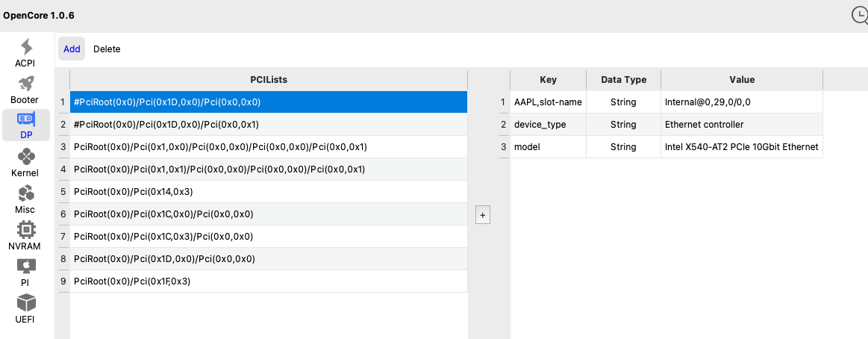Go to the UEFI section icon
The height and width of the screenshot is (339, 868).
25,302
